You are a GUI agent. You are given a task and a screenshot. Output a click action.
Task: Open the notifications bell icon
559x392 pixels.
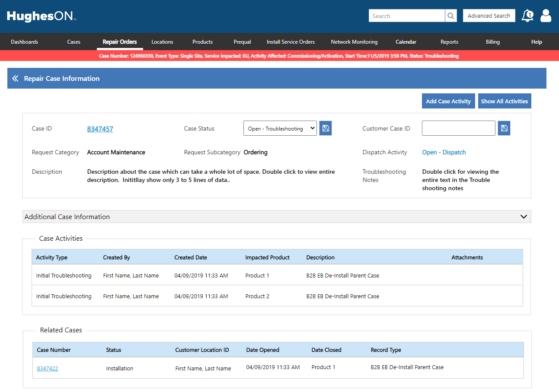point(527,16)
